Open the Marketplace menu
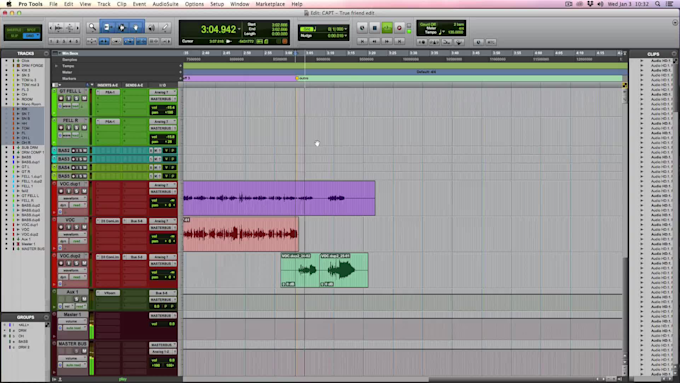The width and height of the screenshot is (680, 383). pos(270,4)
